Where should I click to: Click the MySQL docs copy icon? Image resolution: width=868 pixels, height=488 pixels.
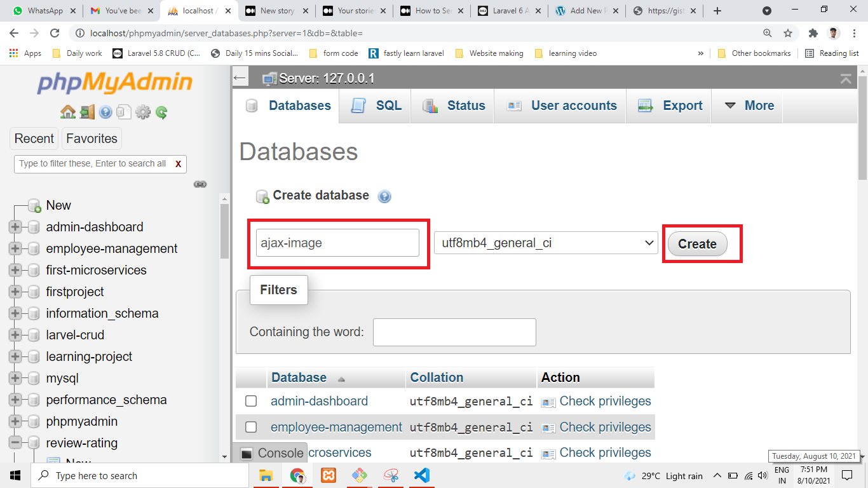point(124,112)
